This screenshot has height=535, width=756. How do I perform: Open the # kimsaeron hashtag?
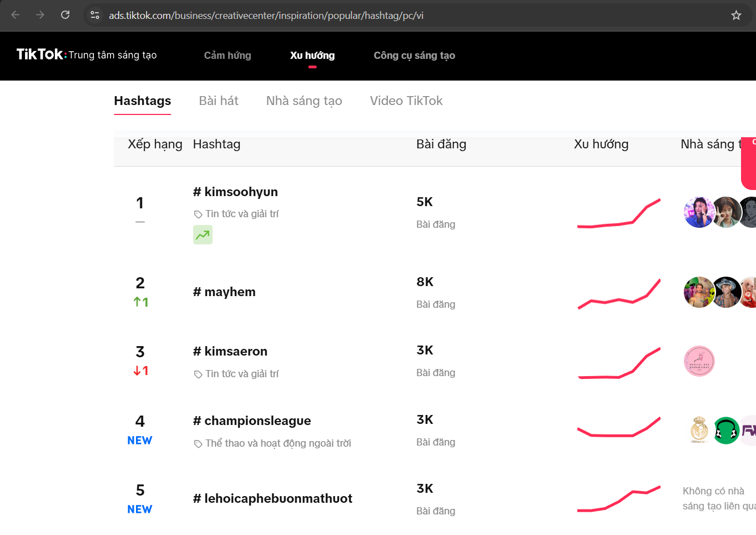(230, 352)
